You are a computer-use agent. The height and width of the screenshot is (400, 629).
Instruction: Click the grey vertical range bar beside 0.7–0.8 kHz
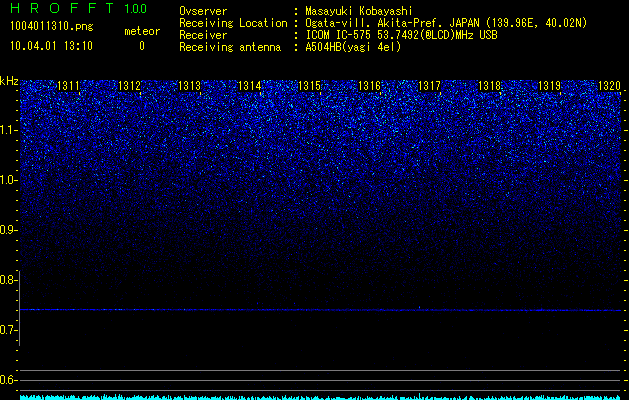coord(19,308)
